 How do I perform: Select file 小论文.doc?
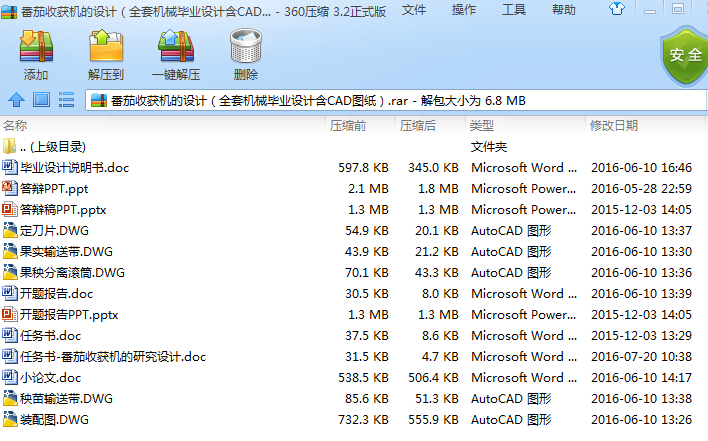(354, 377)
